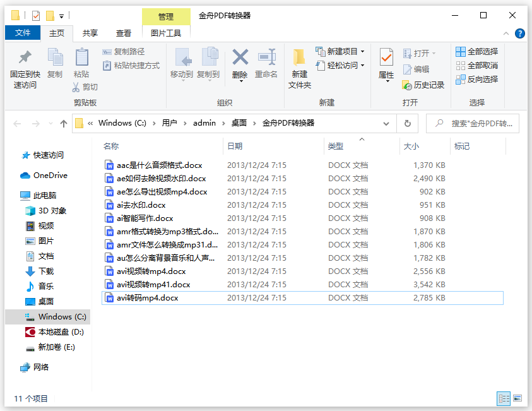Click Windows (C:) in address path
The width and height of the screenshot is (532, 411).
[x=122, y=123]
